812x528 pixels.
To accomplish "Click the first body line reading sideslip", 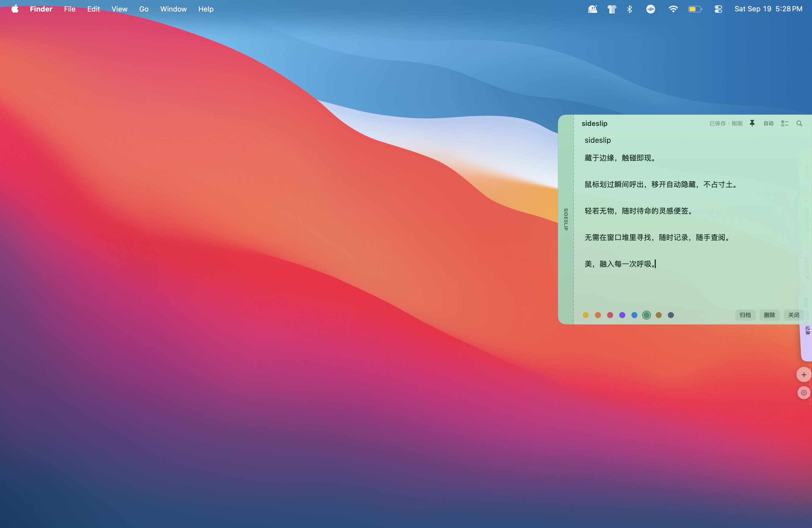I will pyautogui.click(x=598, y=140).
